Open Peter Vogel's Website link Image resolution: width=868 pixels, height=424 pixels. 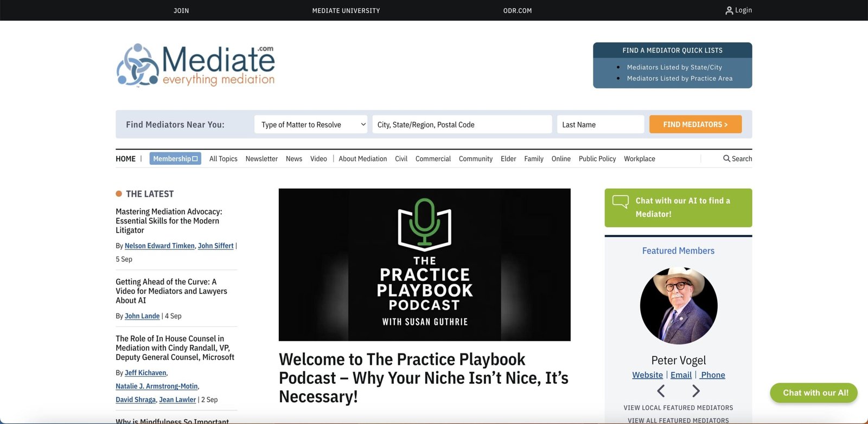[647, 375]
